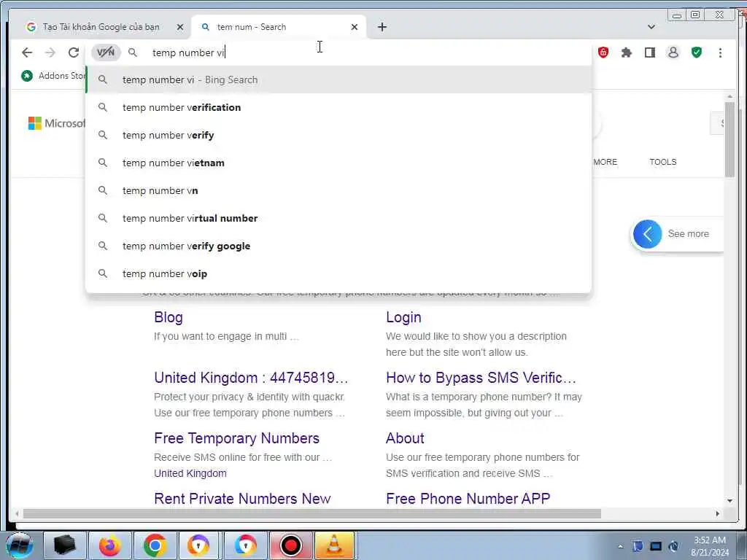
Task: Click the vertical scrollbar thumb
Action: pyautogui.click(x=729, y=139)
